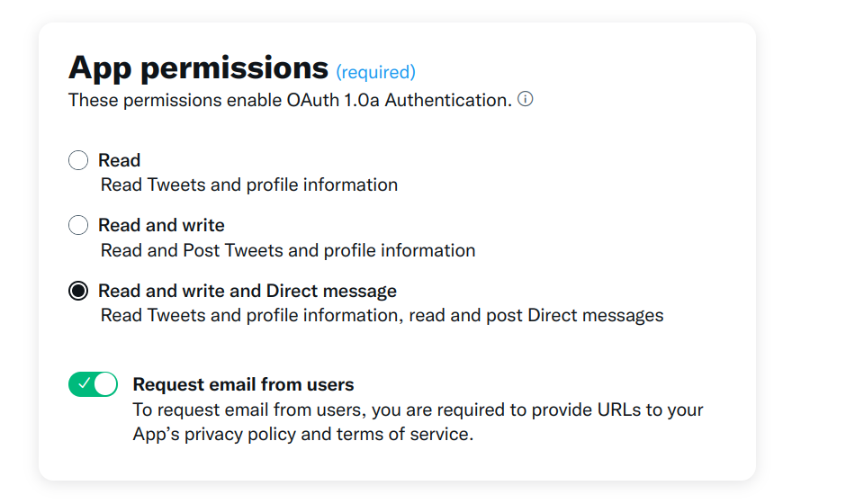Image resolution: width=855 pixels, height=504 pixels.
Task: Click "Read and Post Tweets and profile information" text
Action: pyautogui.click(x=288, y=250)
